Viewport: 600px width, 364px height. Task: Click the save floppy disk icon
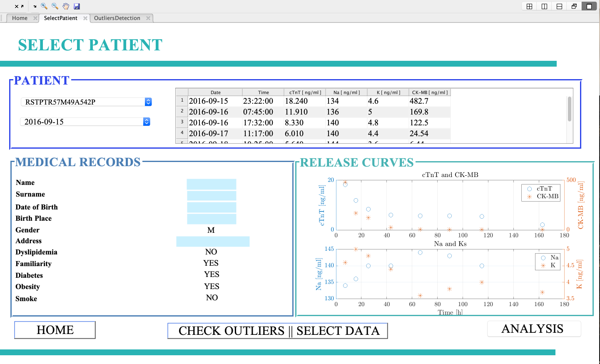pos(77,6)
